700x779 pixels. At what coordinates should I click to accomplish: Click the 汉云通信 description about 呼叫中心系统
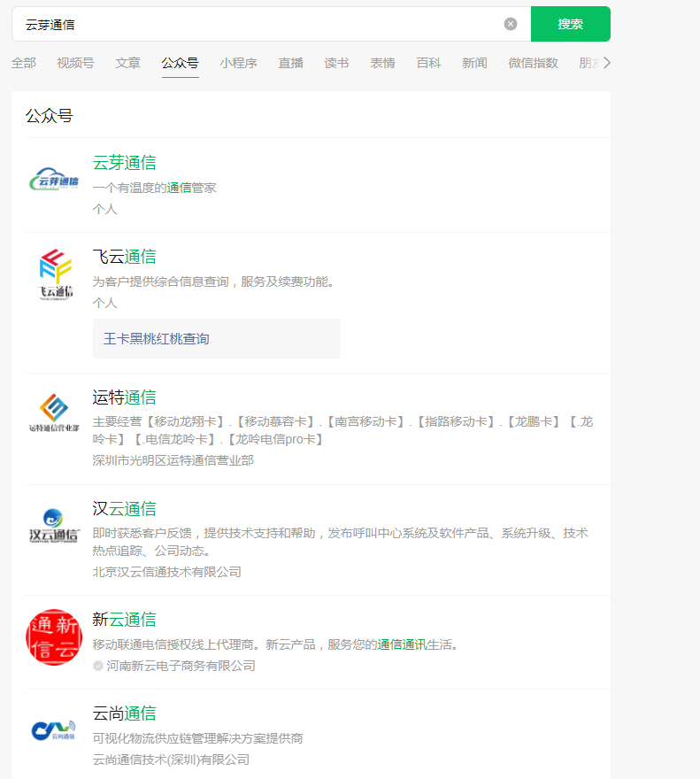tap(341, 542)
